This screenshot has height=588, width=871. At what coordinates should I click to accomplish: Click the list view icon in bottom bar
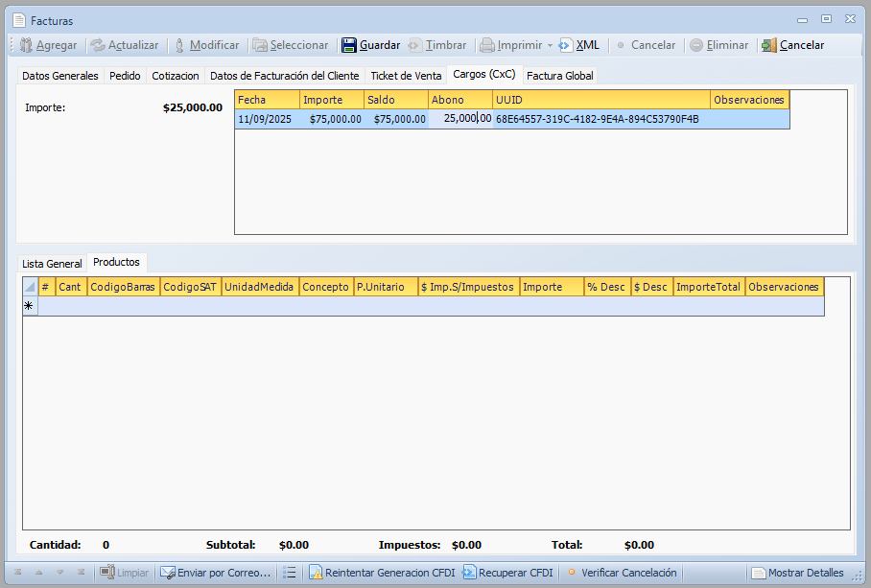tap(290, 573)
